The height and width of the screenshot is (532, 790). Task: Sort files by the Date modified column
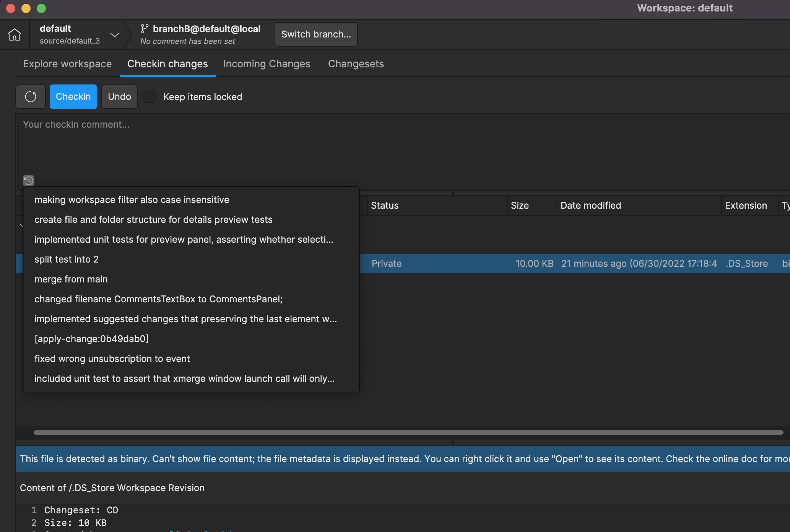[x=591, y=205]
